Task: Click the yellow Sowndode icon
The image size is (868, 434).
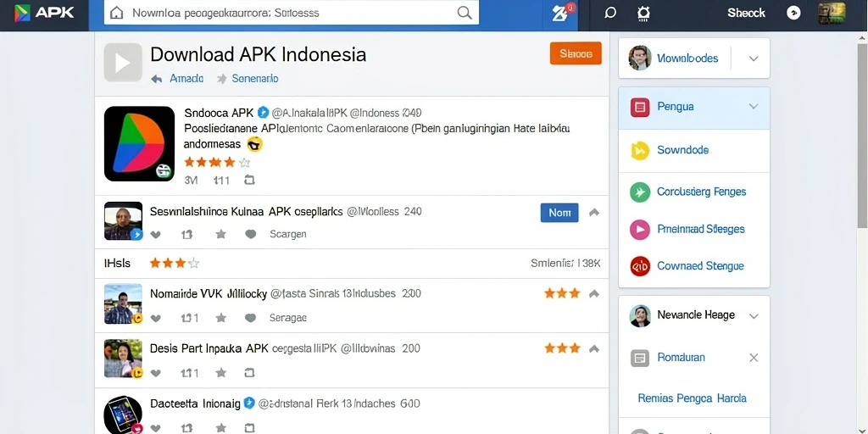Action: click(x=640, y=150)
